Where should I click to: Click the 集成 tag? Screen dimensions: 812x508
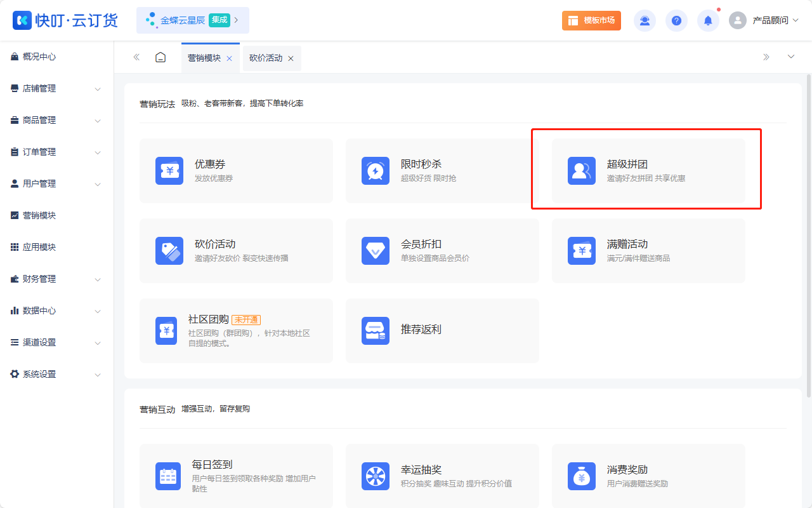click(x=219, y=20)
